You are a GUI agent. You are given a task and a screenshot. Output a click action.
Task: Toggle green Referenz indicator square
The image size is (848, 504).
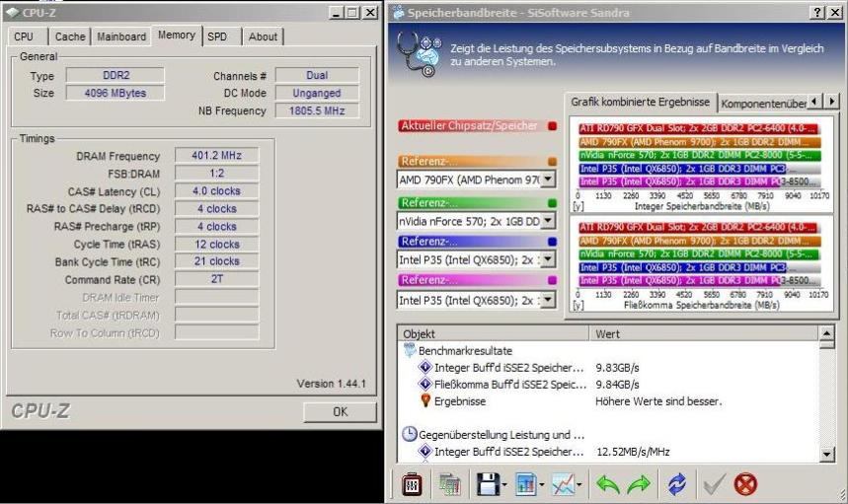[552, 203]
